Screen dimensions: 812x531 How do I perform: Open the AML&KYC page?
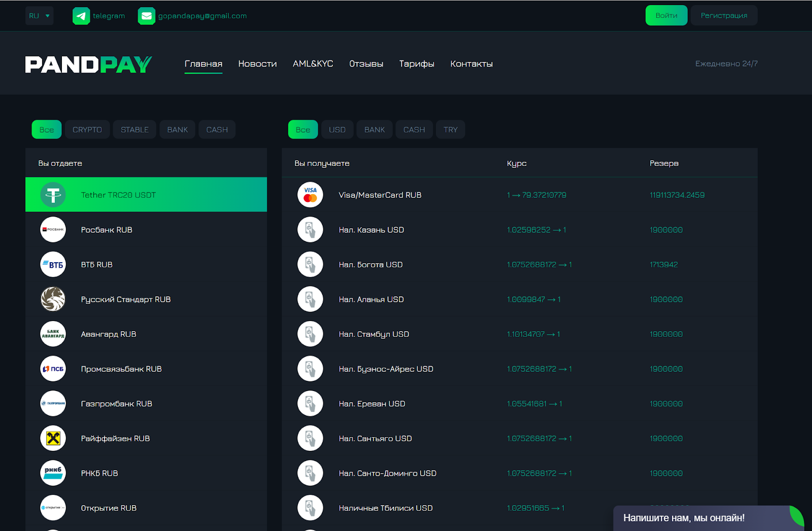[x=313, y=64]
